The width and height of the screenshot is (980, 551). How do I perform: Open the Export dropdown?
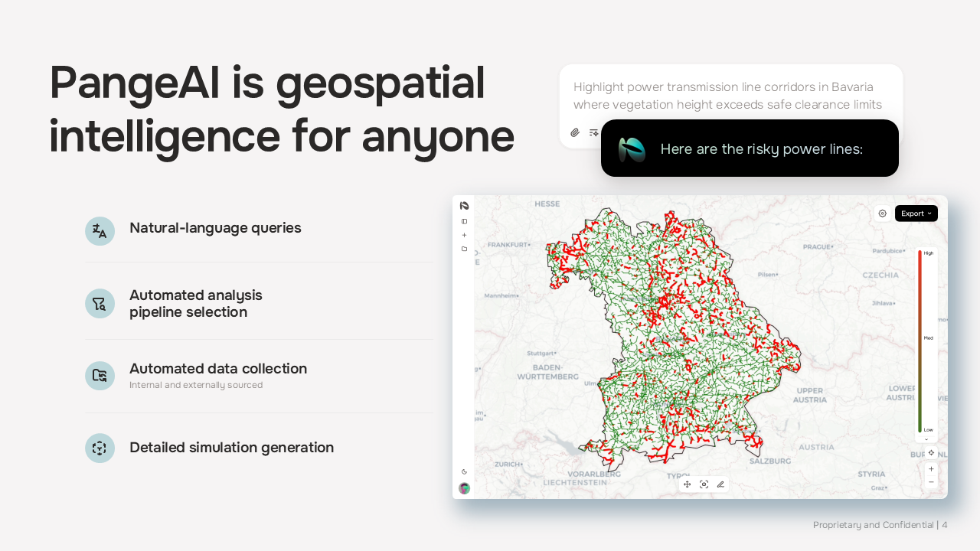click(x=916, y=214)
